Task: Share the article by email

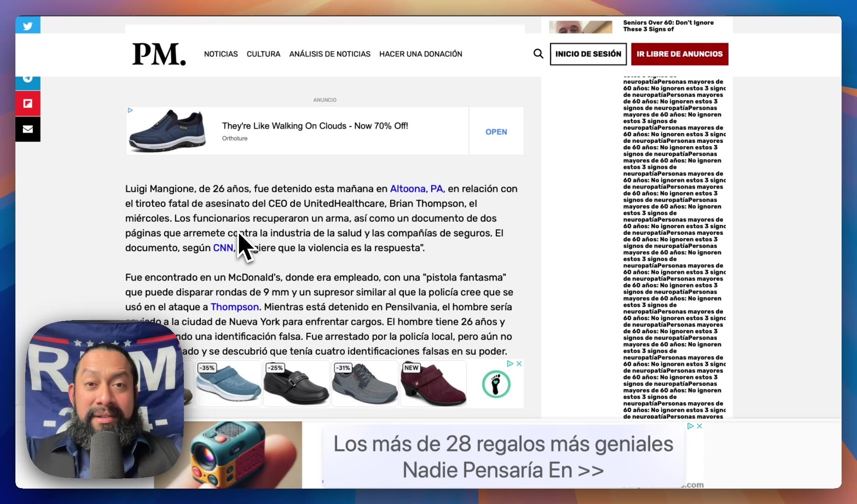Action: click(28, 129)
